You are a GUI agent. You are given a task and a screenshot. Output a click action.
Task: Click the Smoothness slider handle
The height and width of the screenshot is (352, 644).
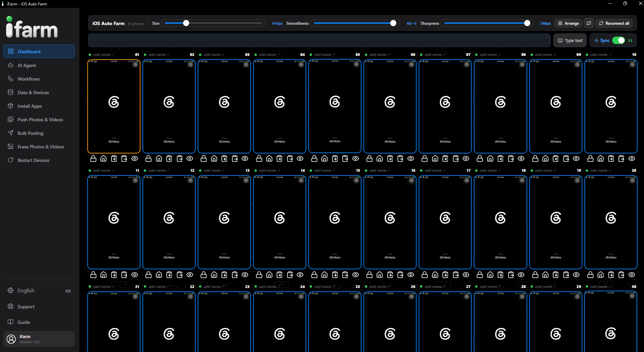click(393, 23)
